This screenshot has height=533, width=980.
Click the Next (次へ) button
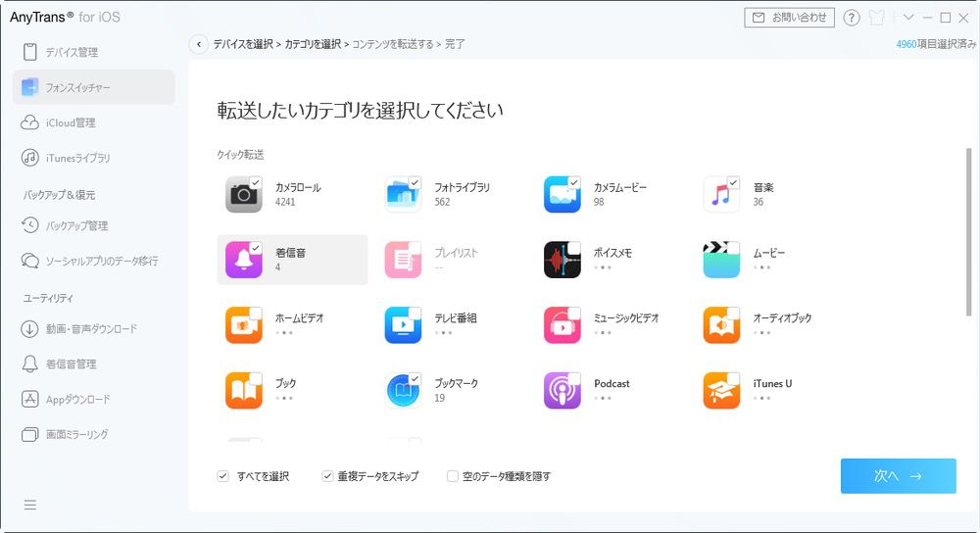tap(898, 476)
